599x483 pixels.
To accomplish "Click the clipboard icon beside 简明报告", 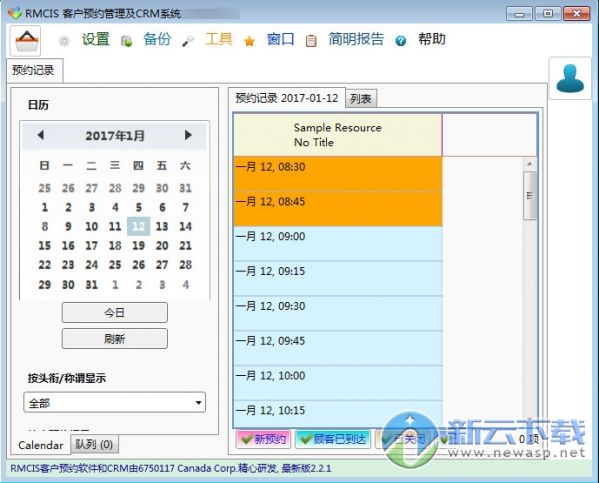I will (311, 41).
